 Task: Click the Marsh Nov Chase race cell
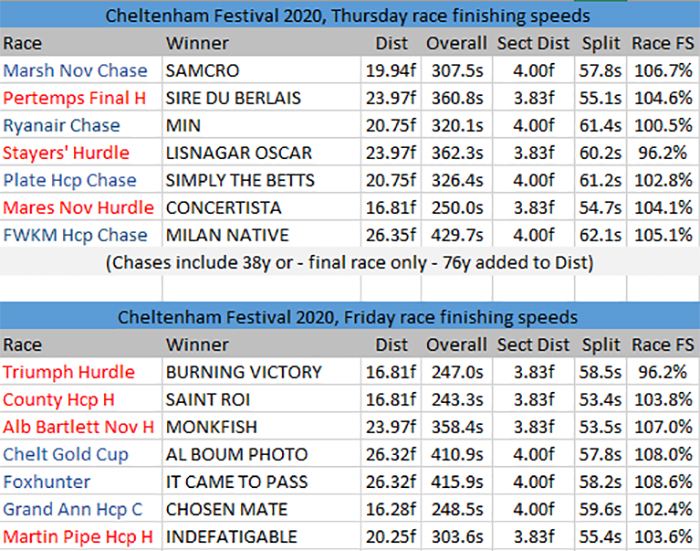[75, 71]
